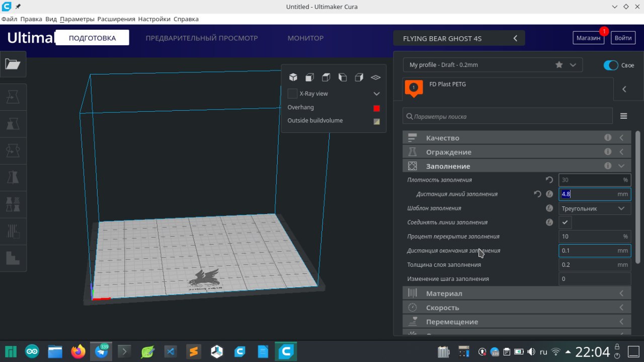Click the favorite star on the profile selector
This screenshot has width=644, height=362.
coord(559,65)
